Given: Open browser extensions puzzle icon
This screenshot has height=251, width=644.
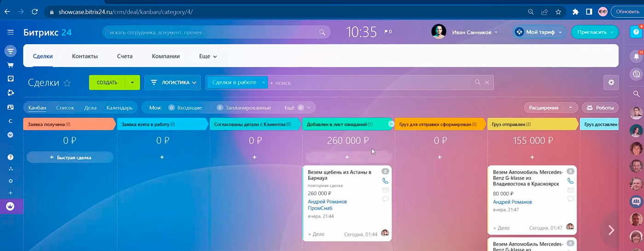Looking at the screenshot, I should 575,12.
